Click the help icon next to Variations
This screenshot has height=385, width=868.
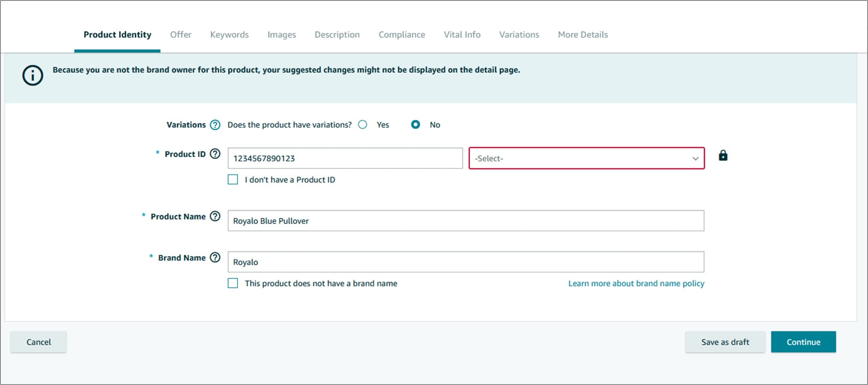pos(215,125)
